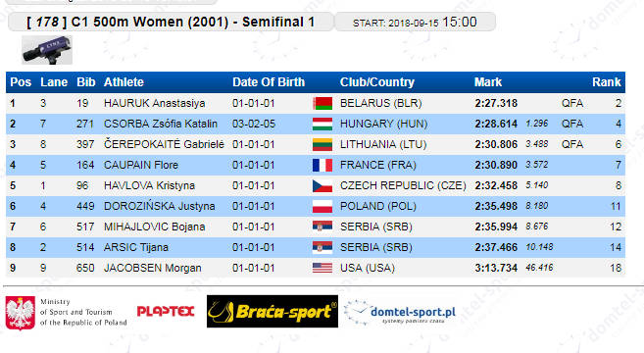Select the JACOBSEN Morgan row
The image size is (644, 353).
click(316, 268)
